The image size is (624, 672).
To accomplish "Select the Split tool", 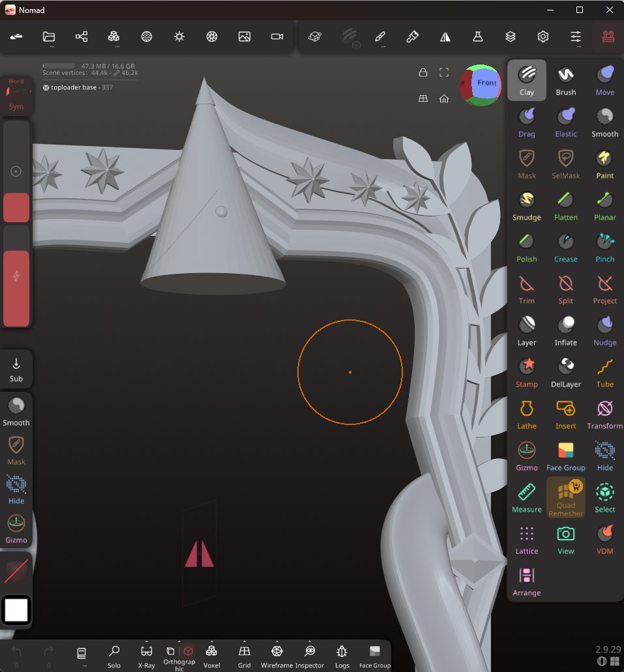I will [x=566, y=289].
